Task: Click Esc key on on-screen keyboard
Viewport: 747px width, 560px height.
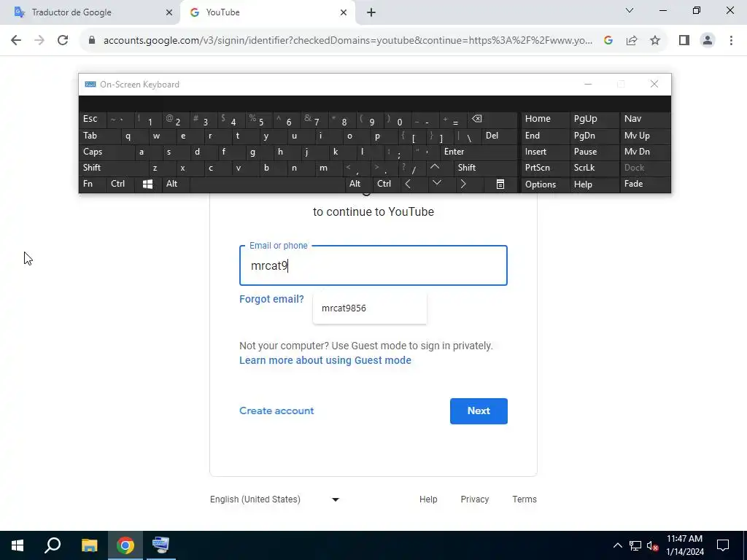Action: (x=93, y=119)
